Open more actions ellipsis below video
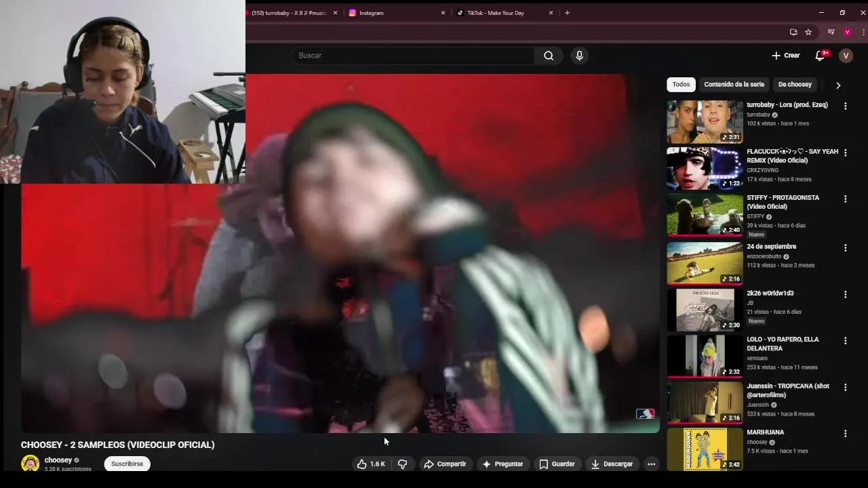The height and width of the screenshot is (488, 868). tap(651, 464)
